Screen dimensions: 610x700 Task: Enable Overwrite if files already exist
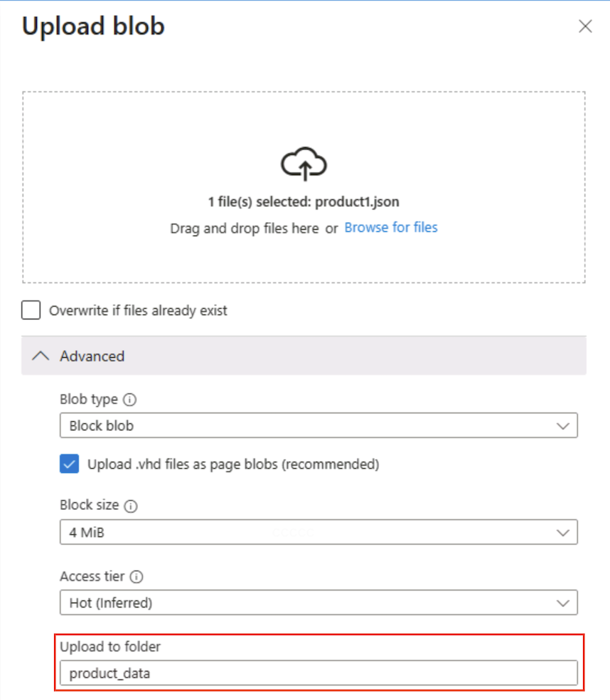(x=30, y=310)
